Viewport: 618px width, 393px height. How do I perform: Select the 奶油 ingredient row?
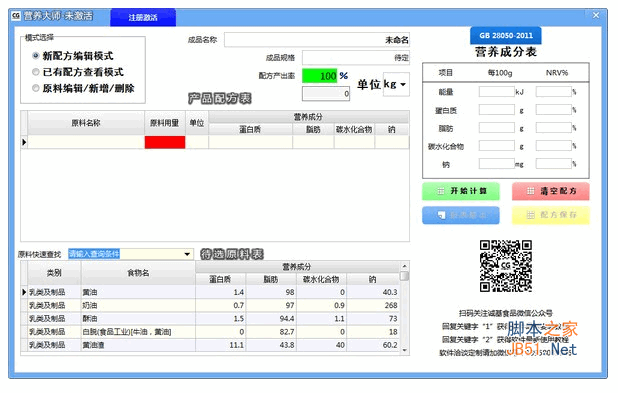pyautogui.click(x=210, y=305)
